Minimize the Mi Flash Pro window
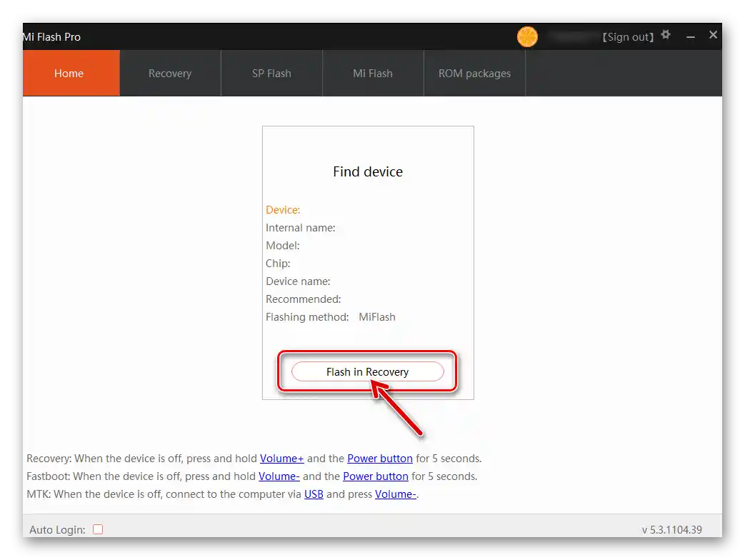The height and width of the screenshot is (560, 745). tap(691, 36)
